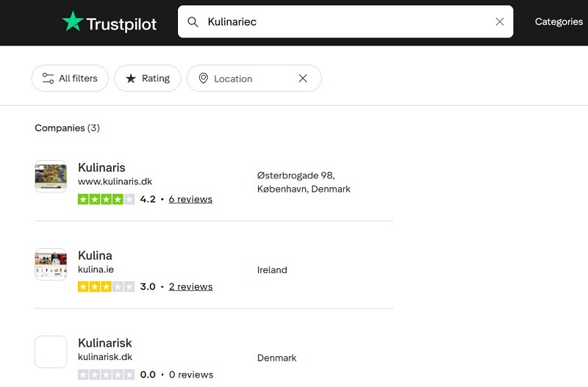Open the Categories menu
588x387 pixels.
point(559,22)
